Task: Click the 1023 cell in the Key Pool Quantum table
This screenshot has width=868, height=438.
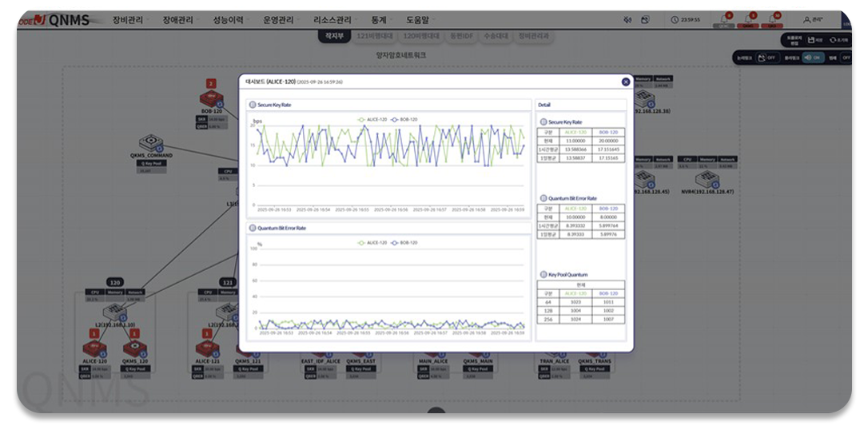Action: [x=575, y=302]
